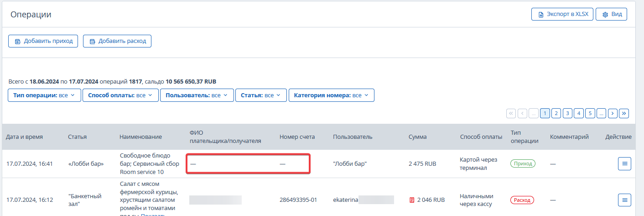Click the "Банкетный зал" article cell
Image resolution: width=644 pixels, height=216 pixels.
click(x=85, y=200)
